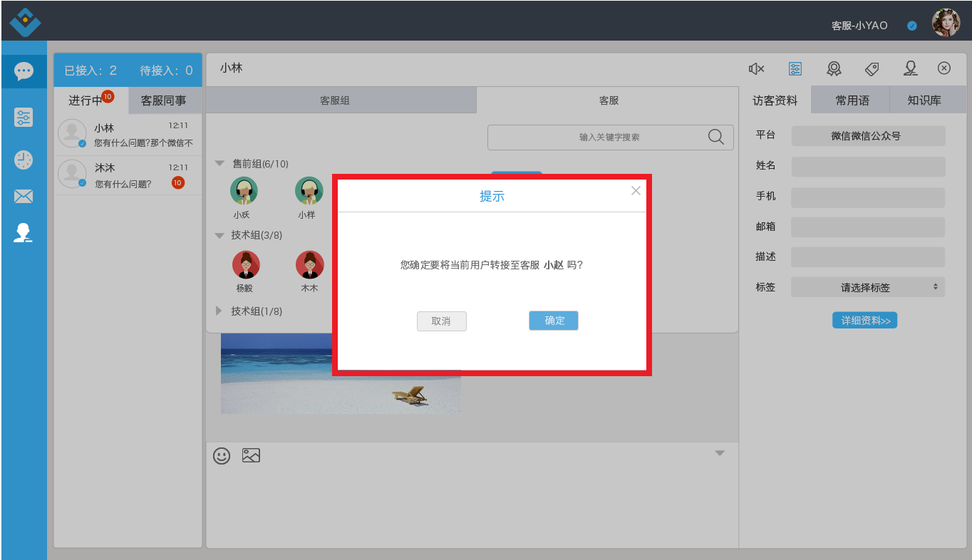Open the 请选择标签 dropdown

[868, 288]
